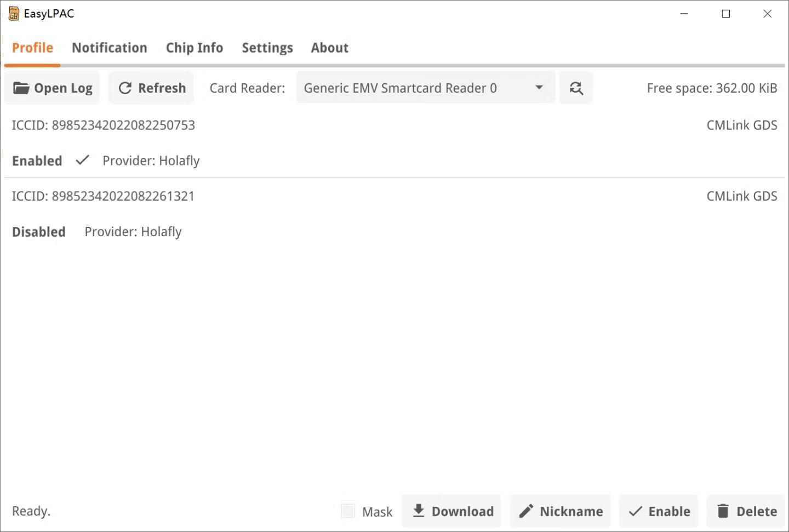Click the Download arrow icon
Viewport: 789px width, 532px height.
tap(419, 511)
